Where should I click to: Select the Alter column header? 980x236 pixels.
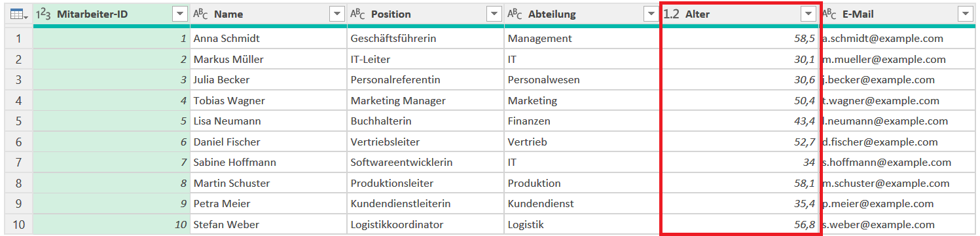point(740,14)
